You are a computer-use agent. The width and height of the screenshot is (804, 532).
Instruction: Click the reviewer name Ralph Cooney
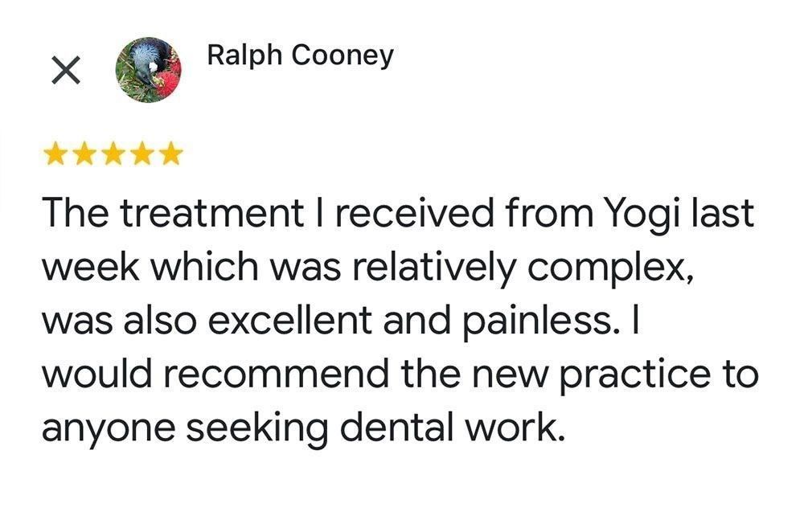click(x=300, y=55)
